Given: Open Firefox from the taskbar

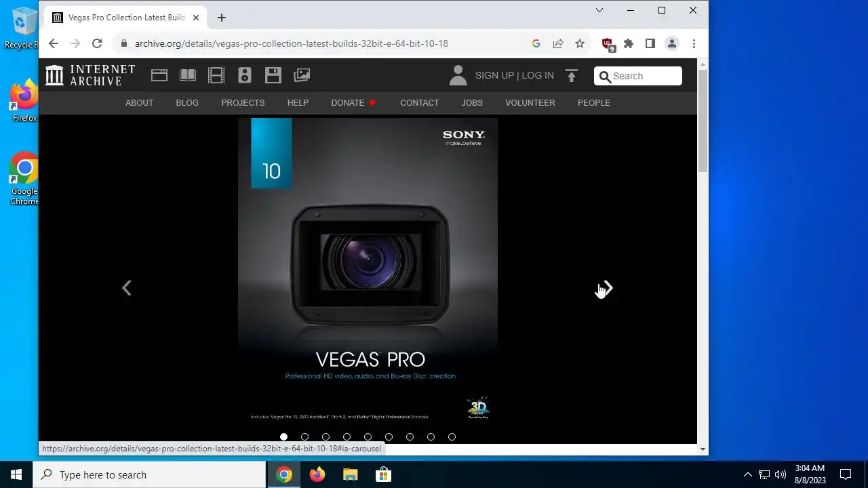Looking at the screenshot, I should [317, 474].
